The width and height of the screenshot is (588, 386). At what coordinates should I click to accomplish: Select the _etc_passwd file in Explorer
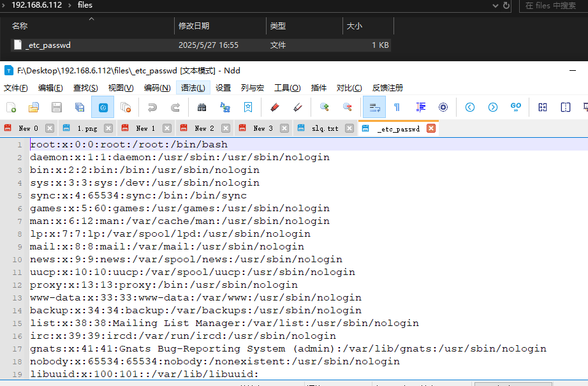point(48,45)
